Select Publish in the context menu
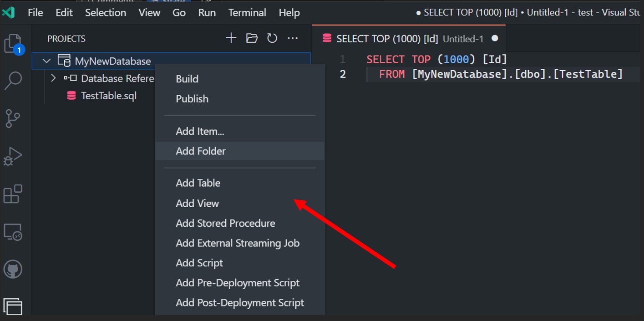 pos(192,99)
